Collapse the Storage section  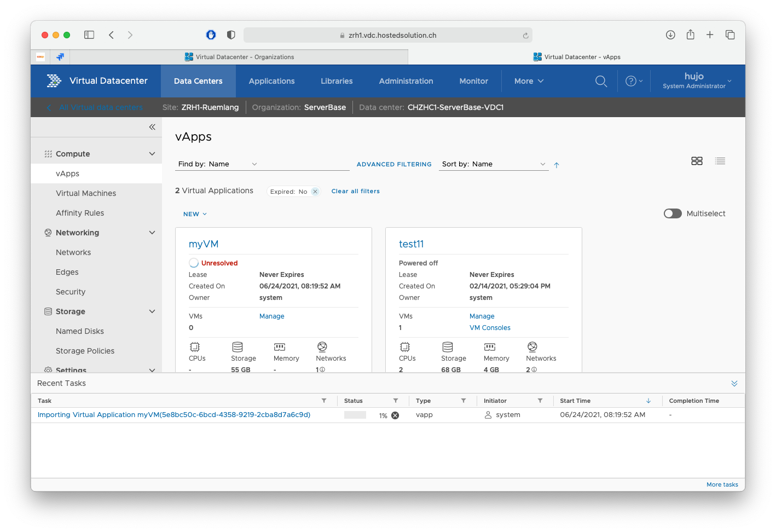pos(152,311)
